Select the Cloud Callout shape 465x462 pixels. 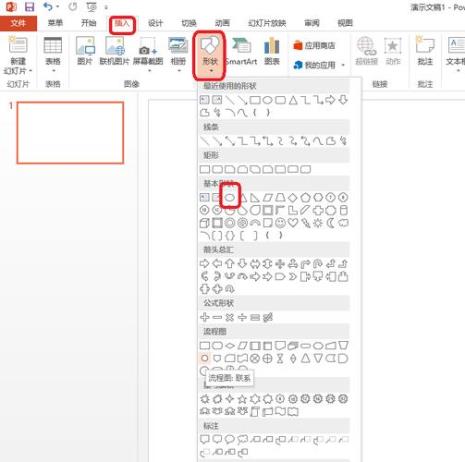coord(242,440)
